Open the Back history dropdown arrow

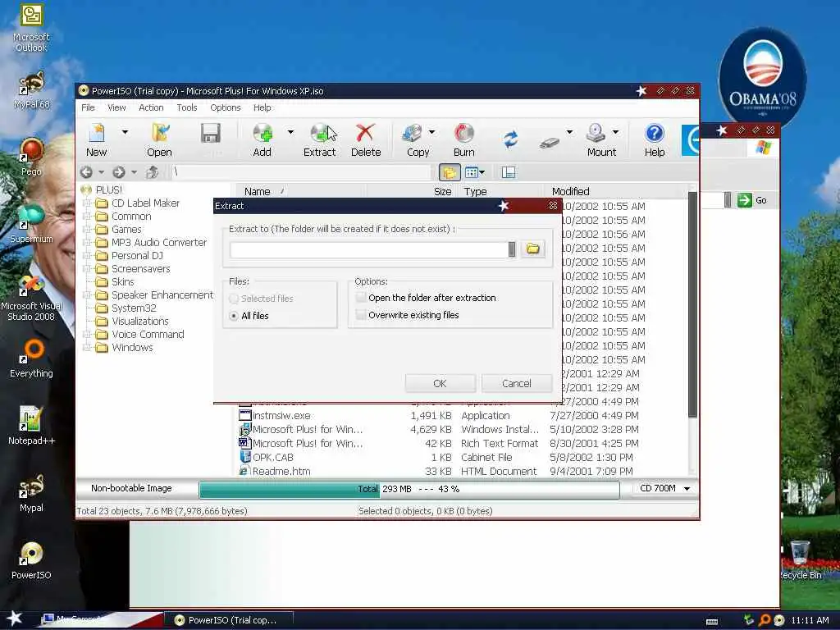click(101, 172)
